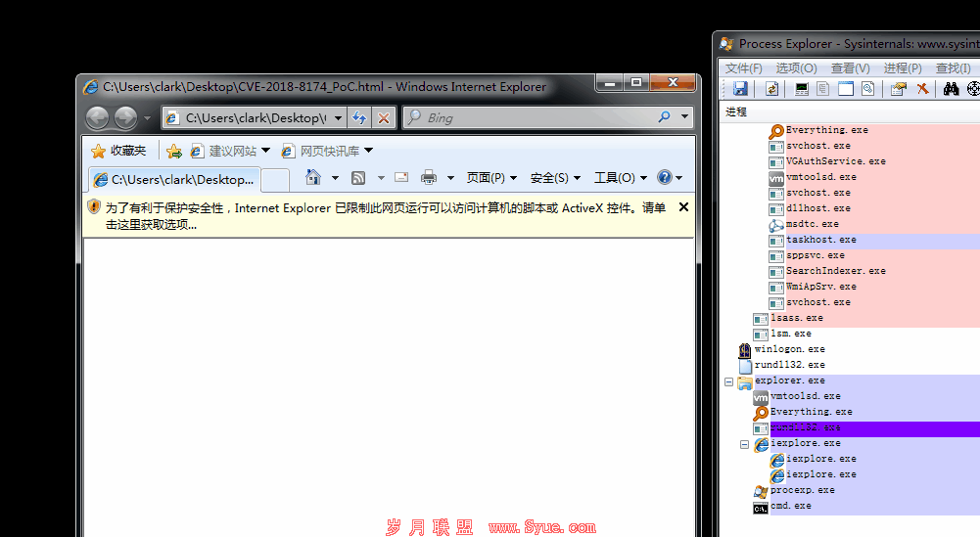Click IE address bar text field

click(x=255, y=117)
